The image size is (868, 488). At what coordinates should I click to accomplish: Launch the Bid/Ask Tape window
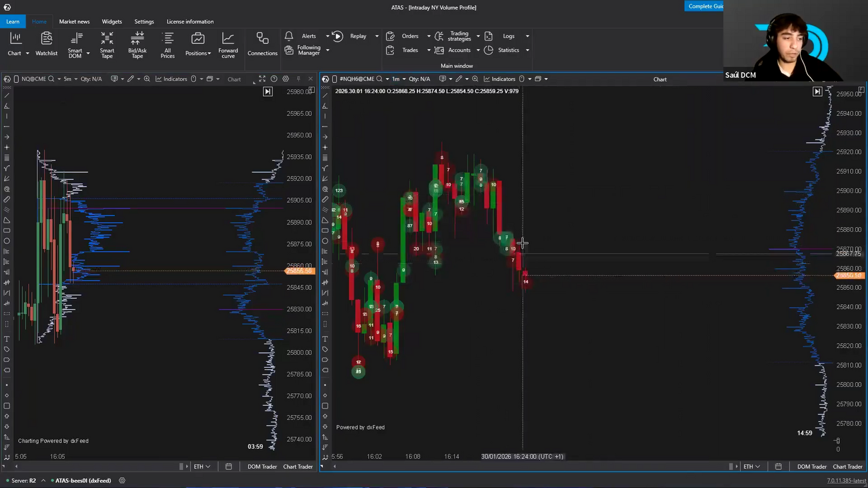137,46
